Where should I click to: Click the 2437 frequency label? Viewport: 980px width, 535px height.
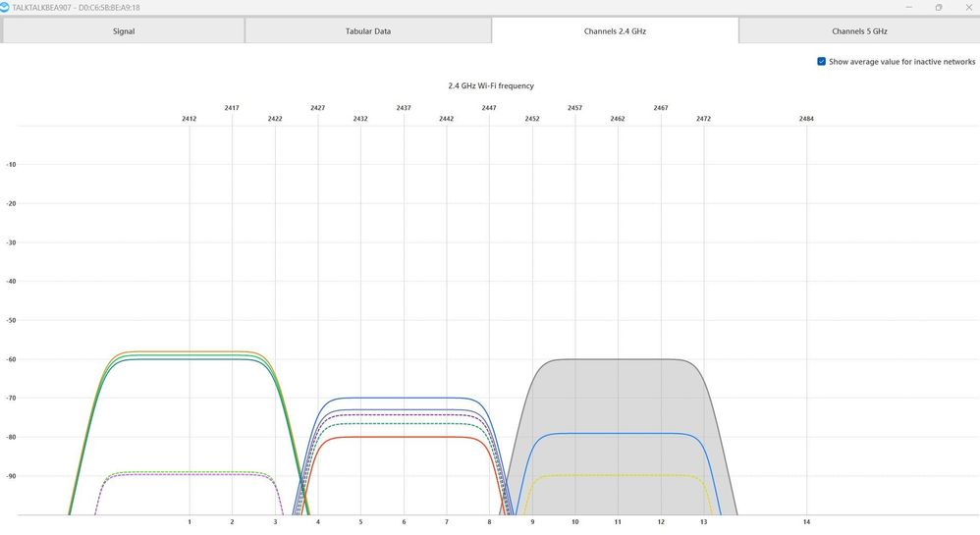404,108
